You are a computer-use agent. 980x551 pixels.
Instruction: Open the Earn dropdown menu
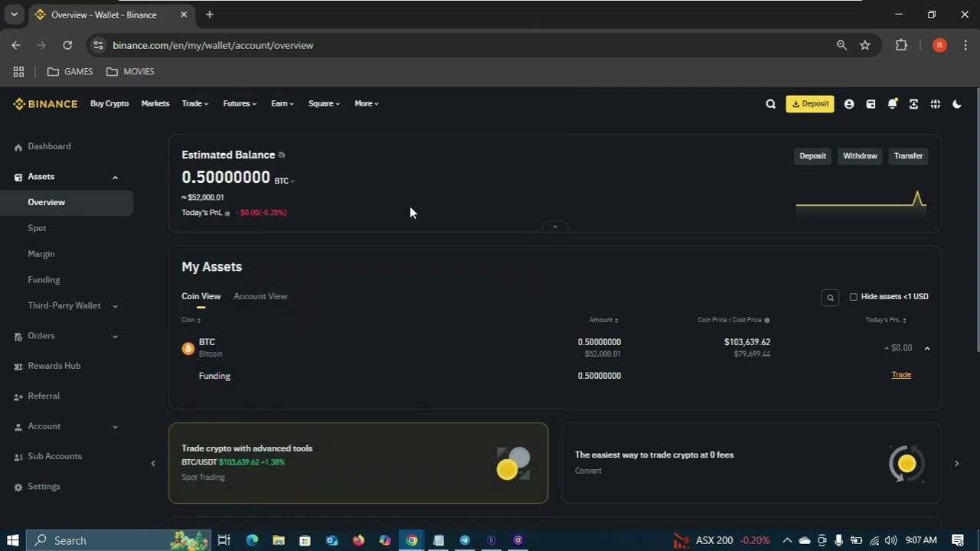[x=283, y=103]
